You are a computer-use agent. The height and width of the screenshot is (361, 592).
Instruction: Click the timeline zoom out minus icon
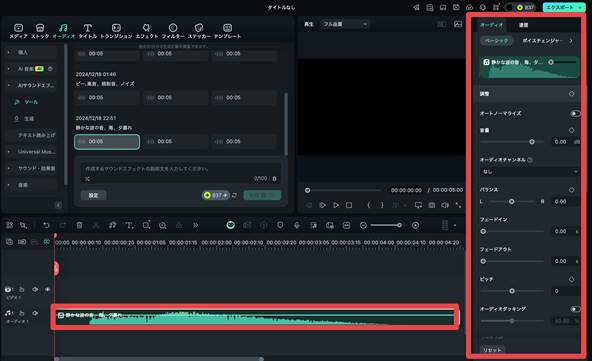coord(363,225)
